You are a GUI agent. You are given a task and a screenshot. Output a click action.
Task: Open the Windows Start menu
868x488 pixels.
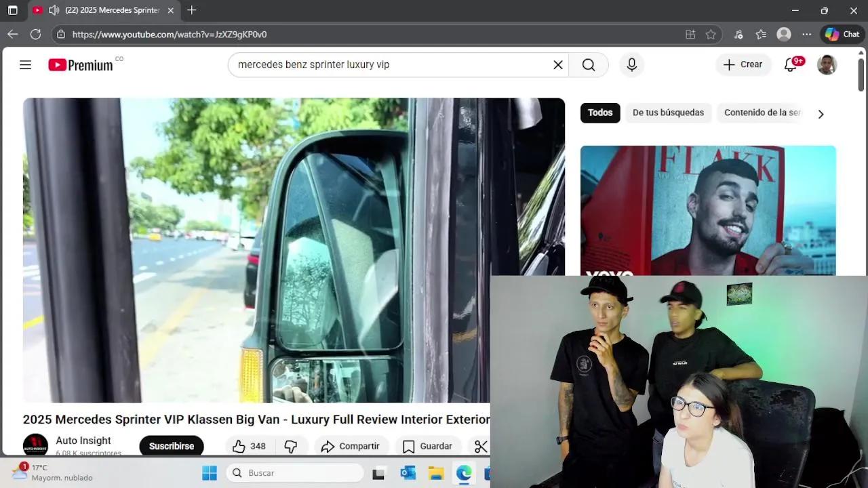(x=210, y=472)
